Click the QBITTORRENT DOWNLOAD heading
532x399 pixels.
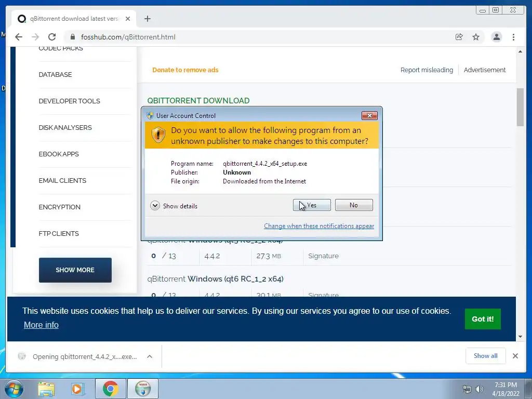pos(198,101)
